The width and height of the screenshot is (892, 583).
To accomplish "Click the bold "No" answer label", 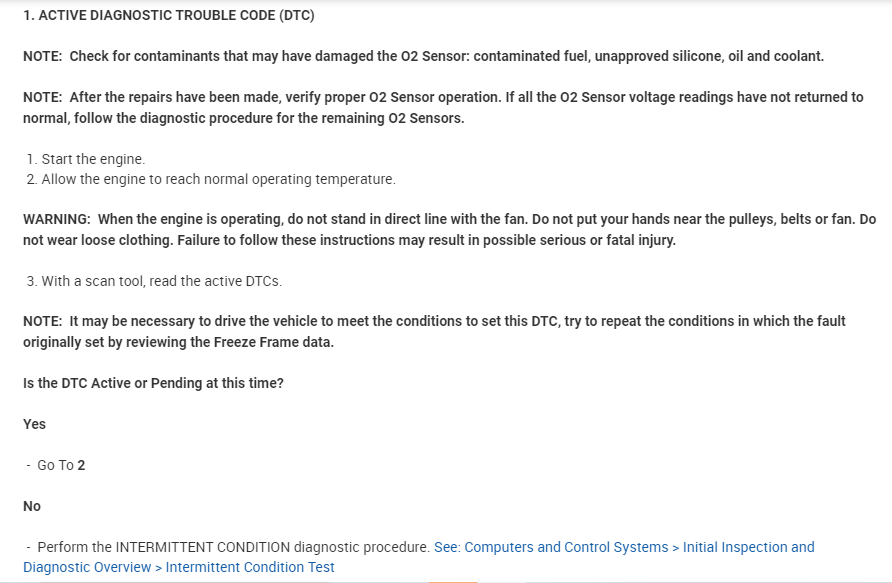I will (32, 506).
